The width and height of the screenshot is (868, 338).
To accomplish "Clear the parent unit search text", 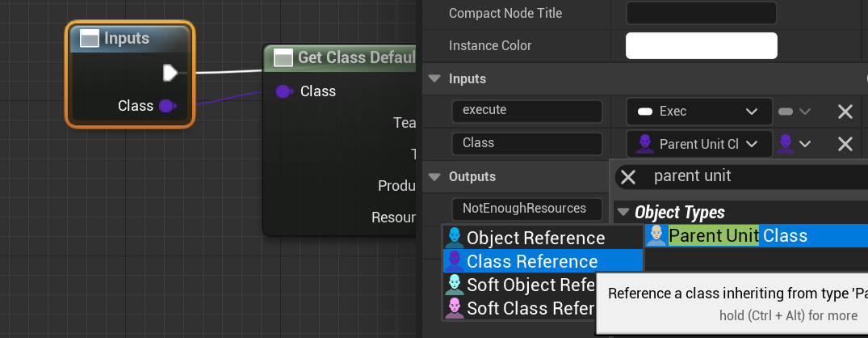I will (628, 177).
